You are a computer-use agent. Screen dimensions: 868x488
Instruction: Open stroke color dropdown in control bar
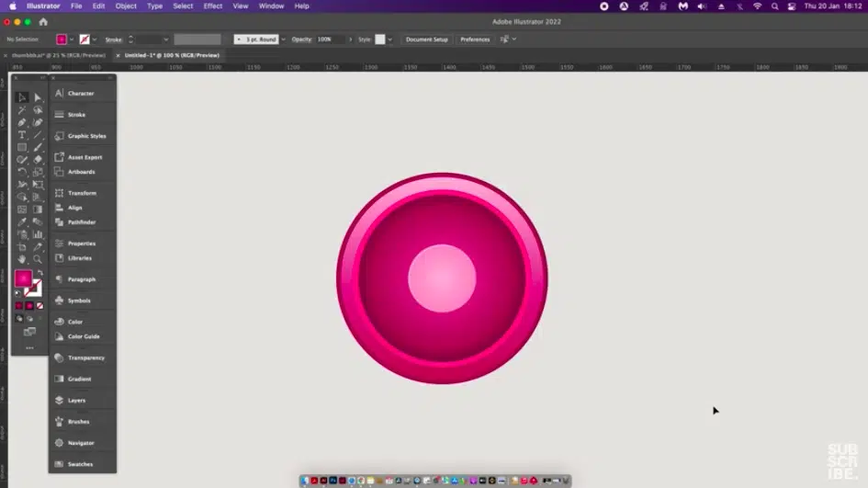coord(94,40)
